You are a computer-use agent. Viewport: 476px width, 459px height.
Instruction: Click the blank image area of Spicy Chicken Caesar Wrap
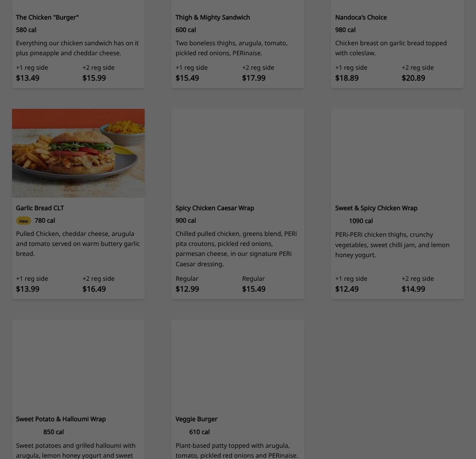click(238, 153)
